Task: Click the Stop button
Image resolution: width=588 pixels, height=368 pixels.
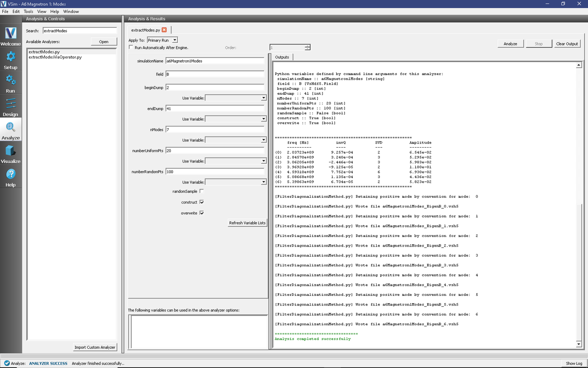Action: pyautogui.click(x=538, y=44)
